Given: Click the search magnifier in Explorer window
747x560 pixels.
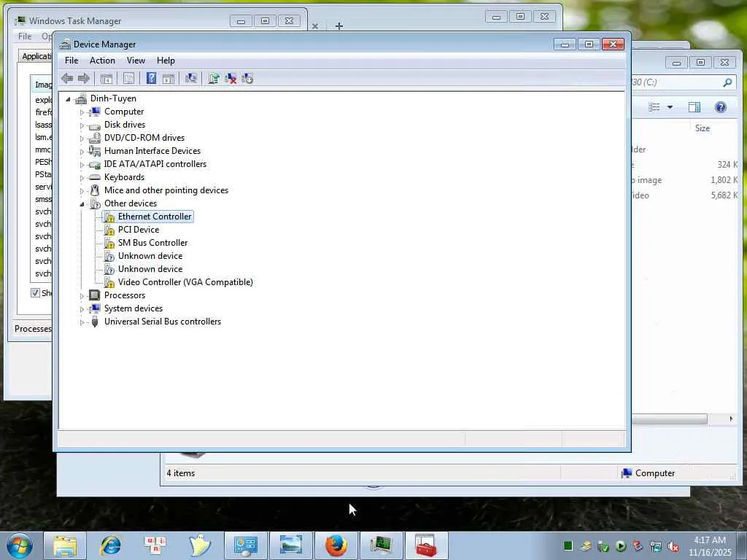Looking at the screenshot, I should coord(727,82).
